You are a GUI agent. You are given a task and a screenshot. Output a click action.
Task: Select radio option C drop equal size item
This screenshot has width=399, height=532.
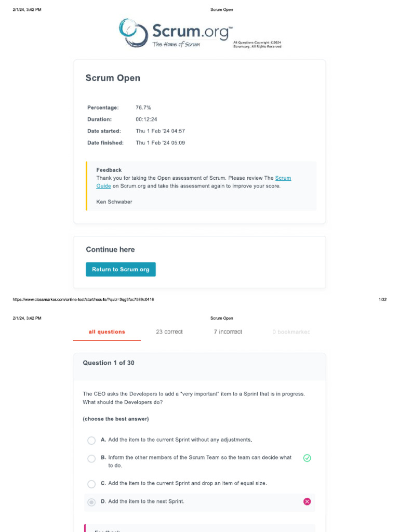coord(91,484)
